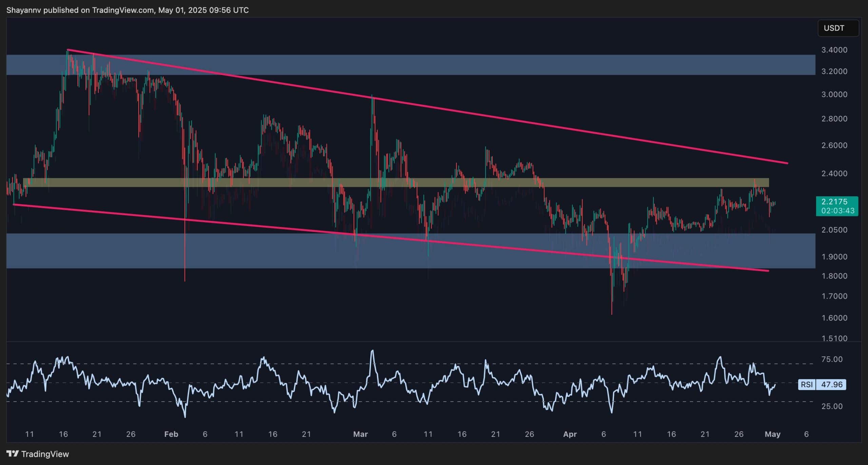Click the 1.5100 price axis label
868x465 pixels.
click(x=834, y=338)
